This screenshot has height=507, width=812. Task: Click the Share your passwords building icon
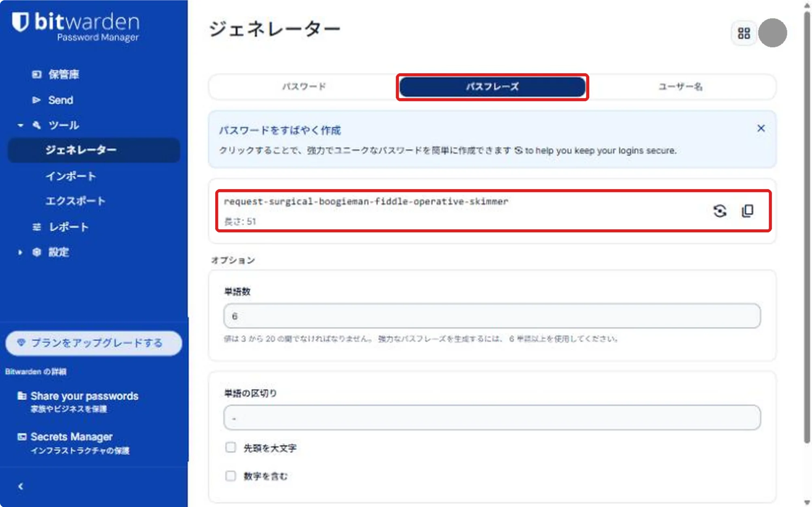(22, 395)
